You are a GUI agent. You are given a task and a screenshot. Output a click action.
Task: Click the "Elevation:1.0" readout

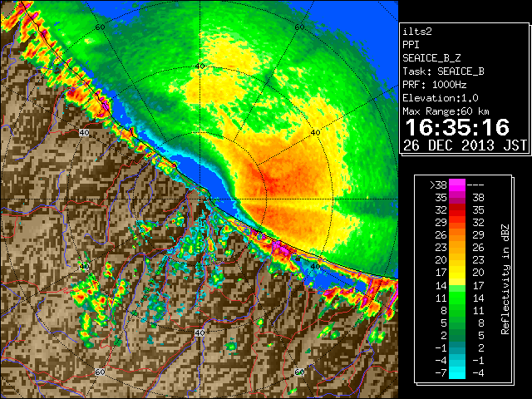click(441, 98)
